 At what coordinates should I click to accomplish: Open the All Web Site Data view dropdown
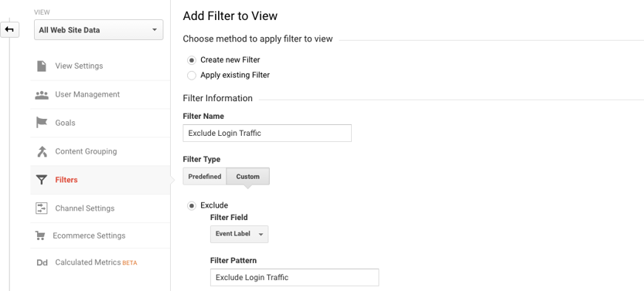tap(99, 30)
